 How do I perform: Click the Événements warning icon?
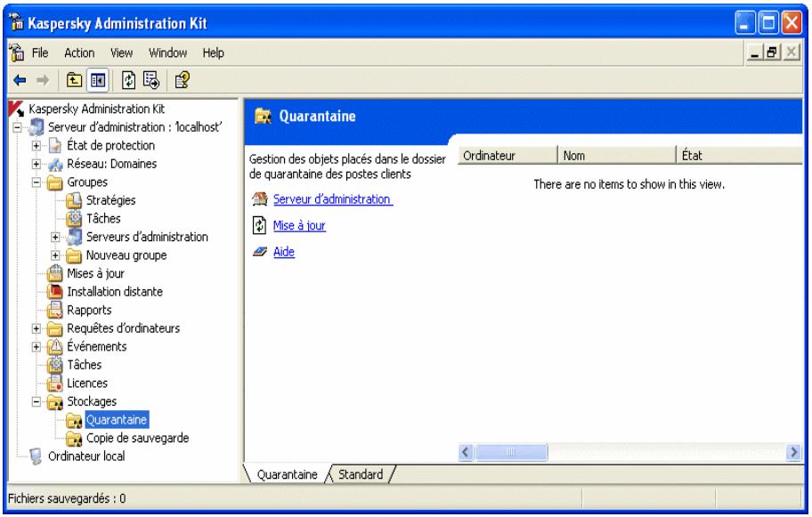pos(55,347)
